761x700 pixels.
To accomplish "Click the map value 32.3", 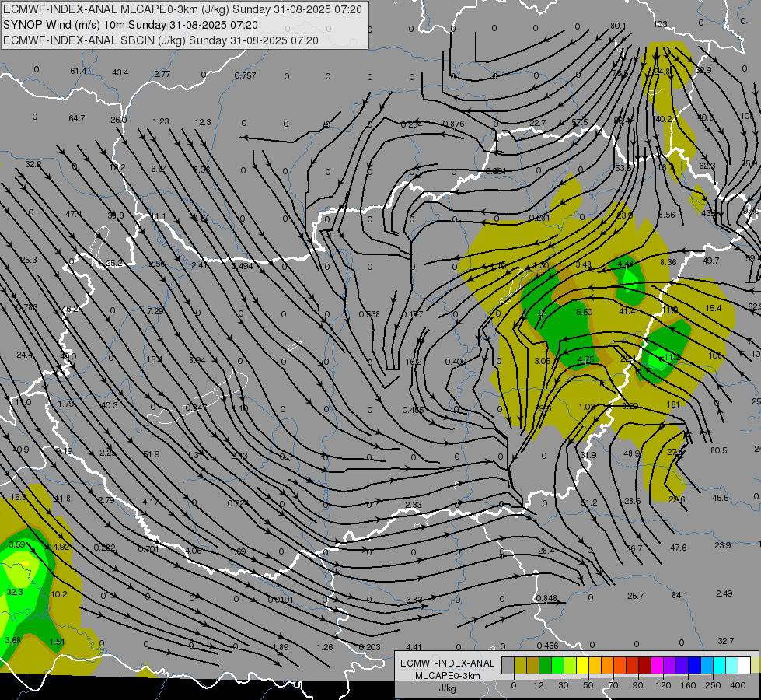I will pos(15,592).
